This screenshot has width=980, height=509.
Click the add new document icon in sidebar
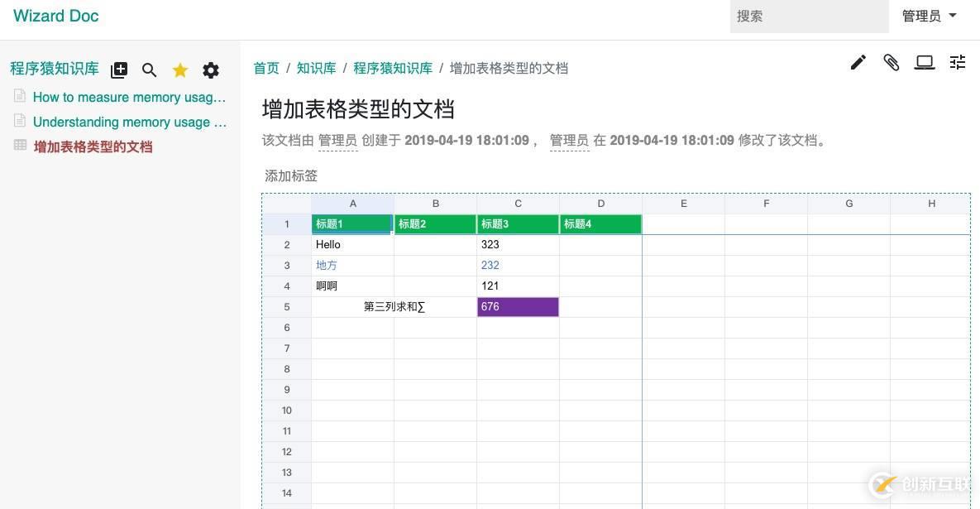(119, 70)
